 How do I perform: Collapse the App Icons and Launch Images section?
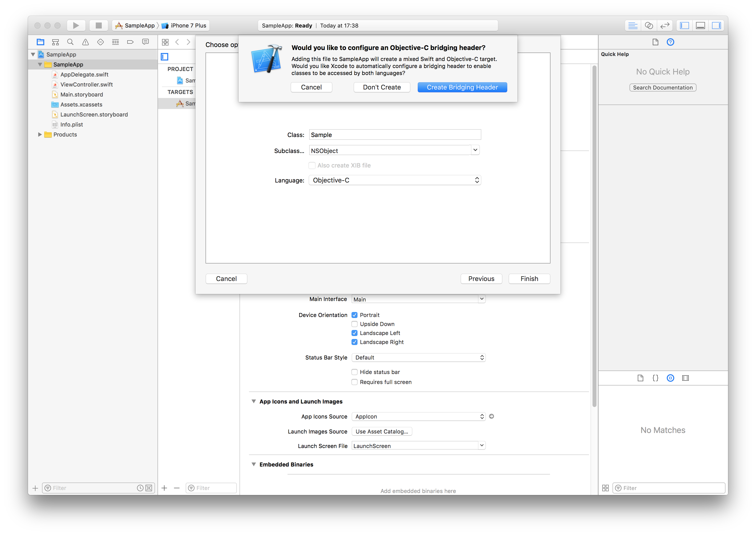pyautogui.click(x=254, y=401)
